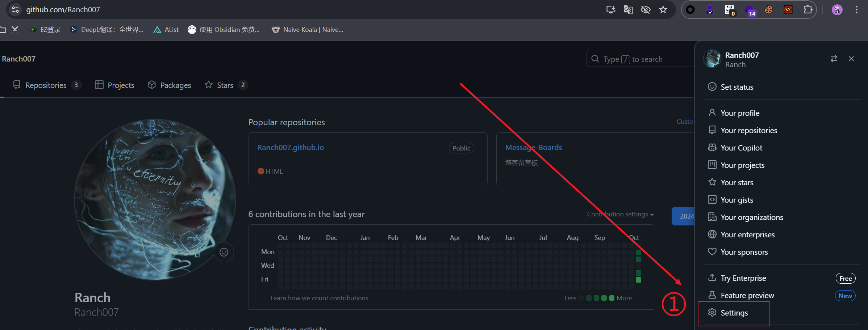This screenshot has height=330, width=868.
Task: Select the 2024 year button
Action: (684, 216)
